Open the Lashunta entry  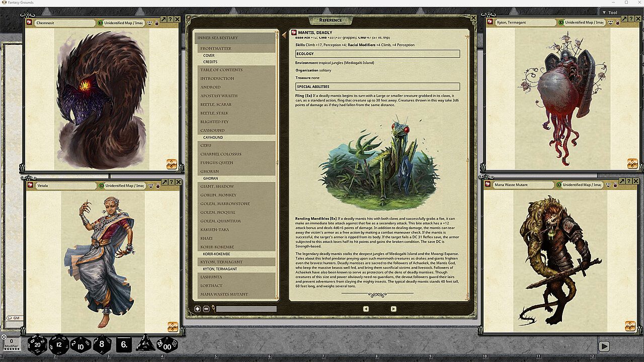tap(236, 277)
